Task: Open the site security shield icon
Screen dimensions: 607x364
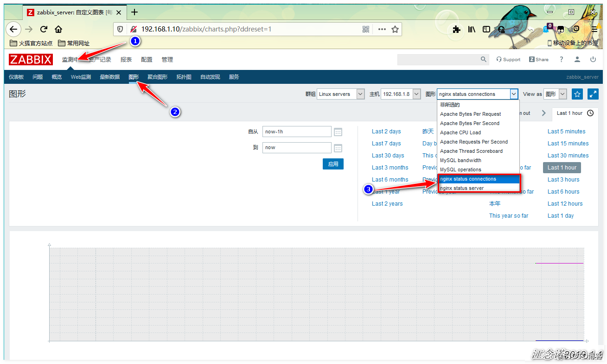Action: click(120, 29)
